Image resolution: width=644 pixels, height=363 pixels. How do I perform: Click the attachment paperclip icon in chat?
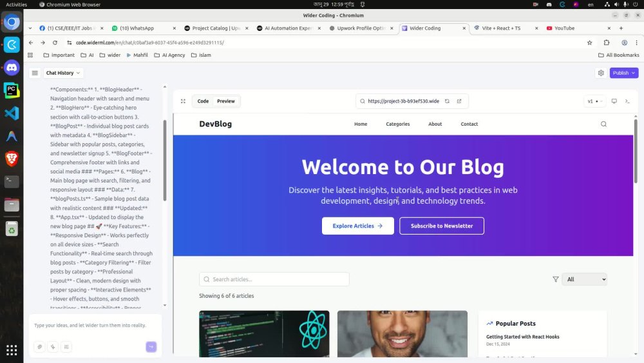(x=40, y=347)
